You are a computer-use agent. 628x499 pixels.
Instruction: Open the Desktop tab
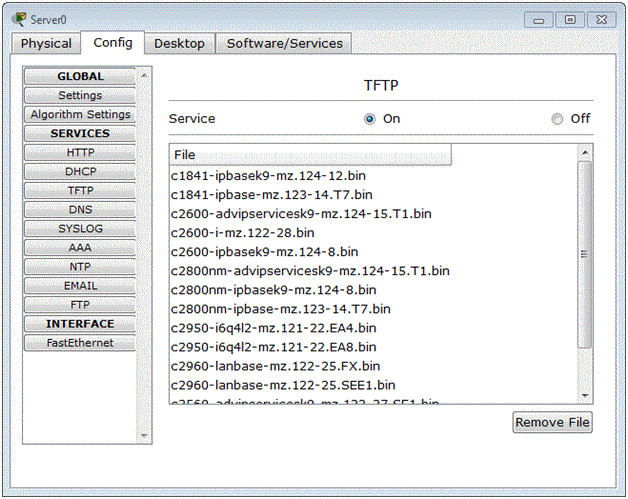179,43
